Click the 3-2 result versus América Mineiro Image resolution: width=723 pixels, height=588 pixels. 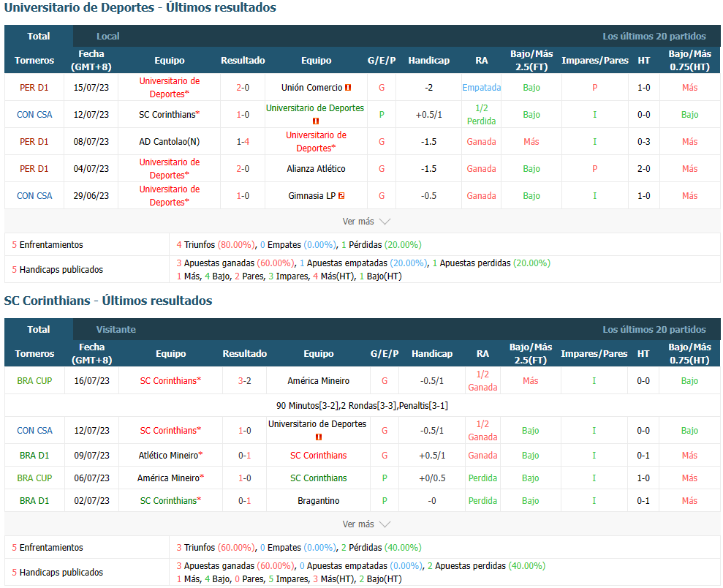click(x=244, y=381)
